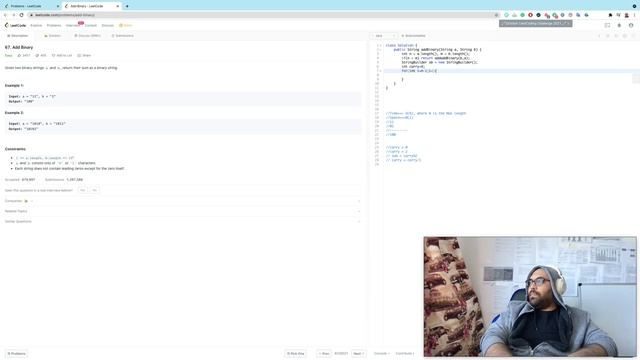
Task: Close the 'Add Binary - LeetCode' browser tab
Action: click(118, 6)
